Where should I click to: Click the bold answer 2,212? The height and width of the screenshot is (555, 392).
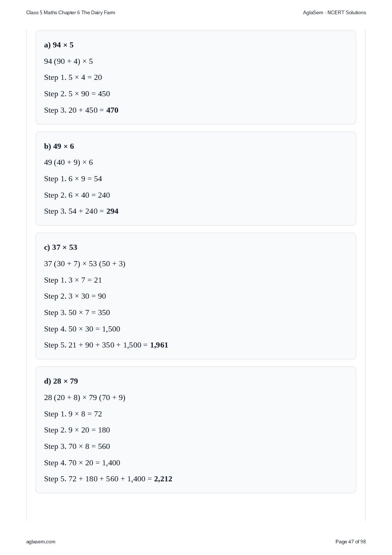pyautogui.click(x=163, y=479)
